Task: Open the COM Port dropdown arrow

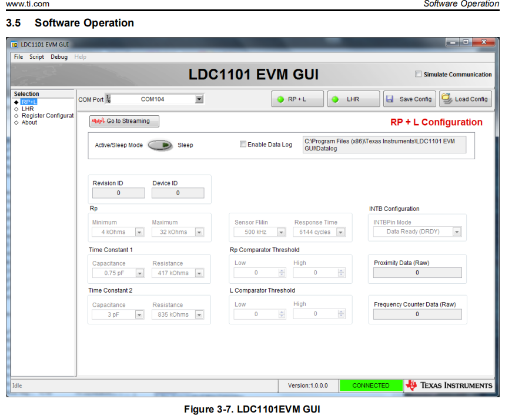Action: 199,99
